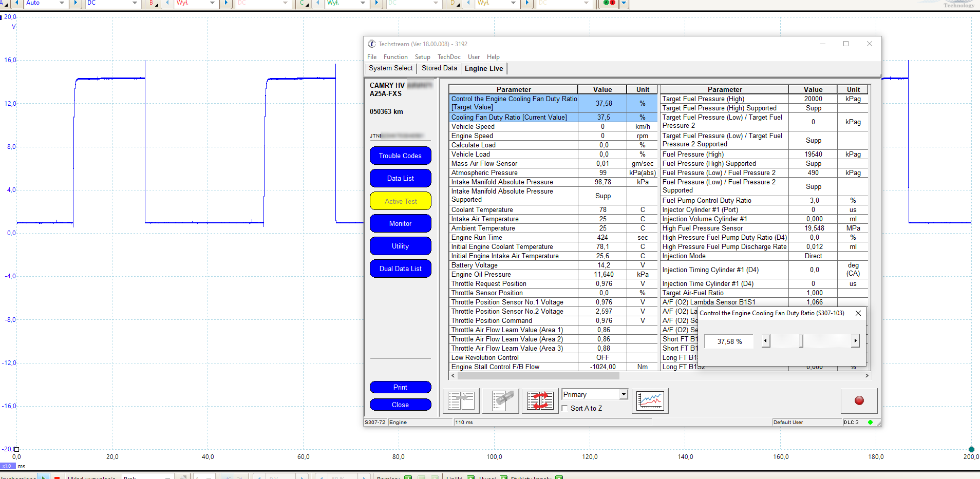The image size is (980, 479).
Task: Open channel A Auto range dropdown
Action: [45, 3]
